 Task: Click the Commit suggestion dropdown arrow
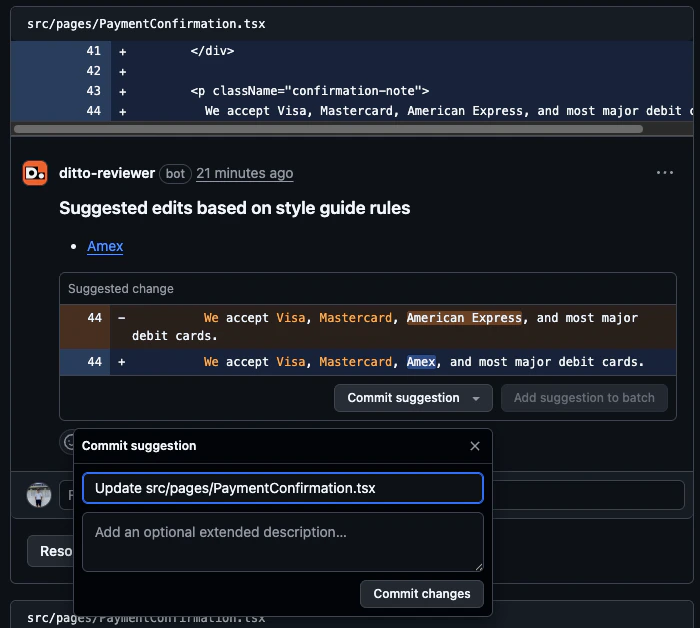tap(476, 398)
